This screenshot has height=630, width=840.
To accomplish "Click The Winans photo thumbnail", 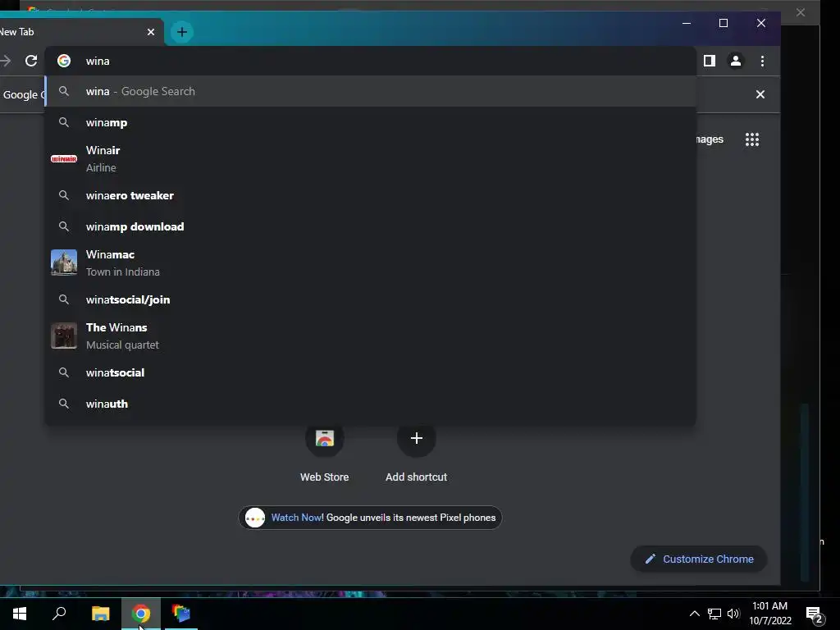I will coord(64,336).
